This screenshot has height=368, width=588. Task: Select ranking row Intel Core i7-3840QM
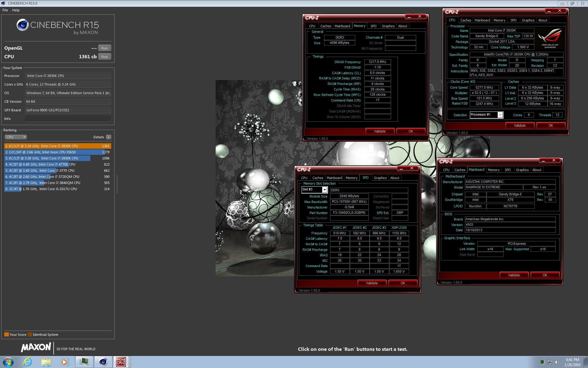[58, 183]
